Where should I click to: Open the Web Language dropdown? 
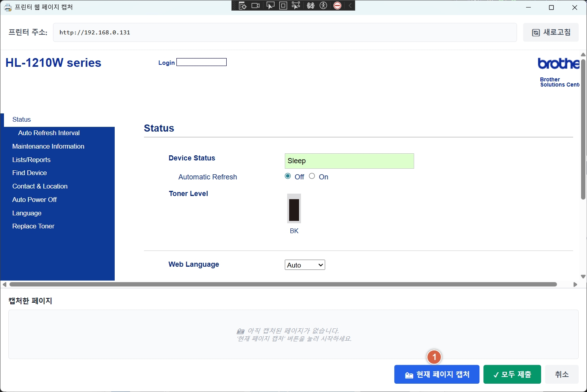(305, 265)
